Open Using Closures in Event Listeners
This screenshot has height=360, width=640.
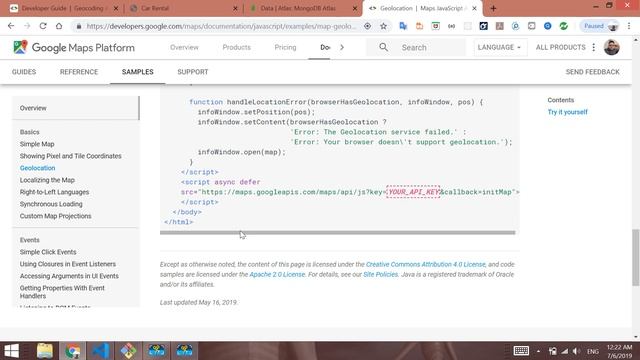pos(68,264)
